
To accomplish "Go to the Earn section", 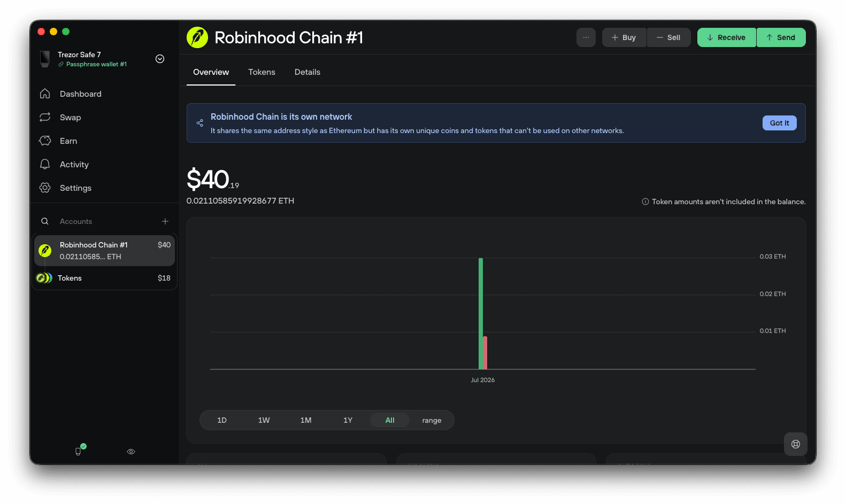I will click(68, 141).
